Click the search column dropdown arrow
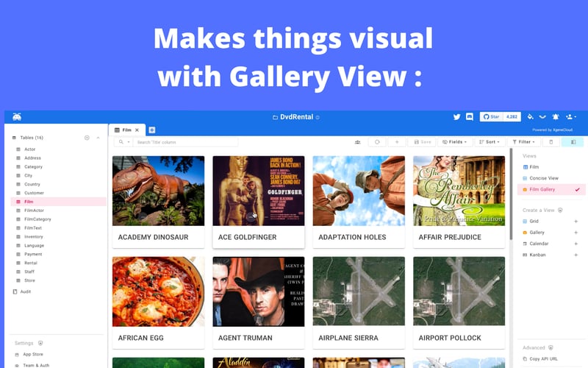The width and height of the screenshot is (588, 368). pyautogui.click(x=128, y=142)
